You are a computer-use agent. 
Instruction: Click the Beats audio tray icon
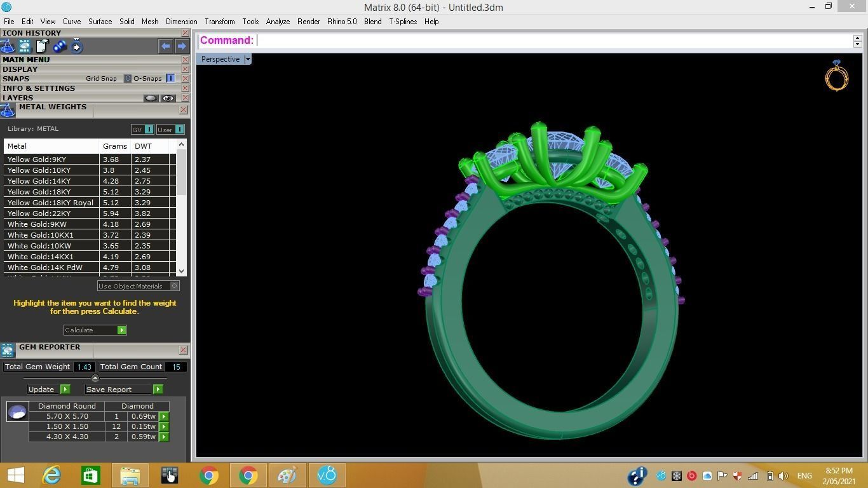[691, 476]
